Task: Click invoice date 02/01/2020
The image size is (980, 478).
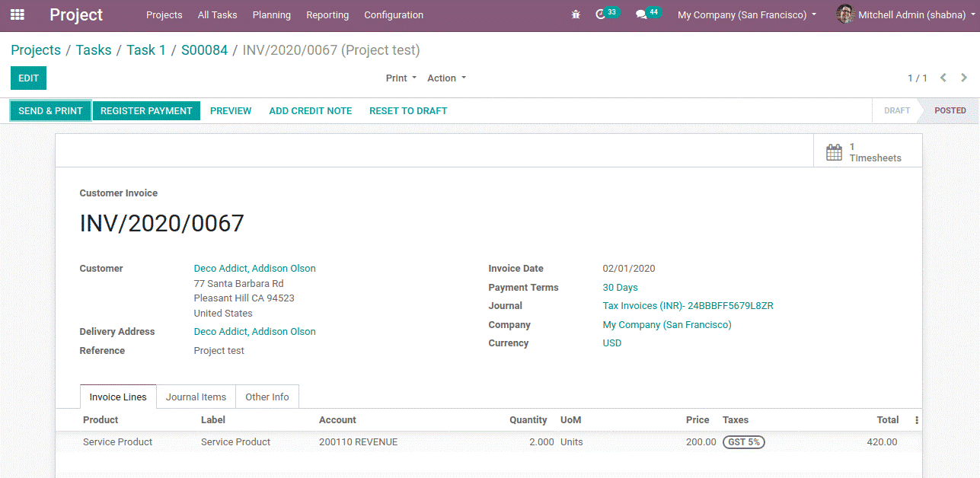Action: click(x=629, y=268)
